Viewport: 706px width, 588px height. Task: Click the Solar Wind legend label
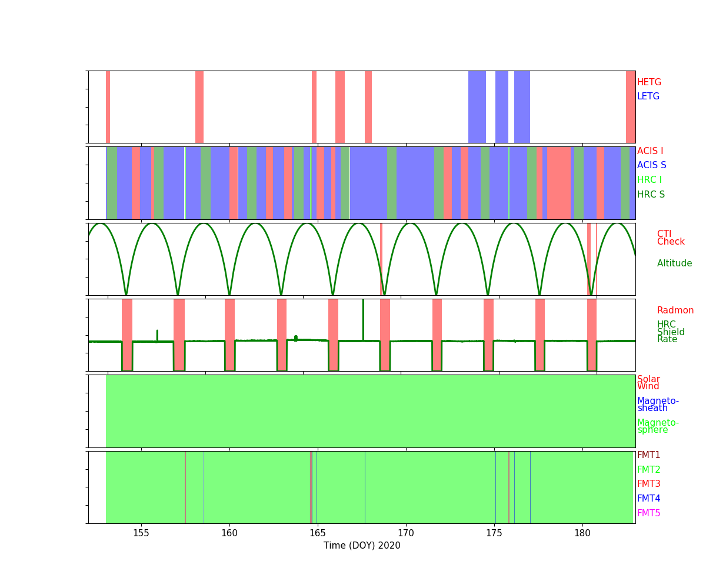pos(648,383)
